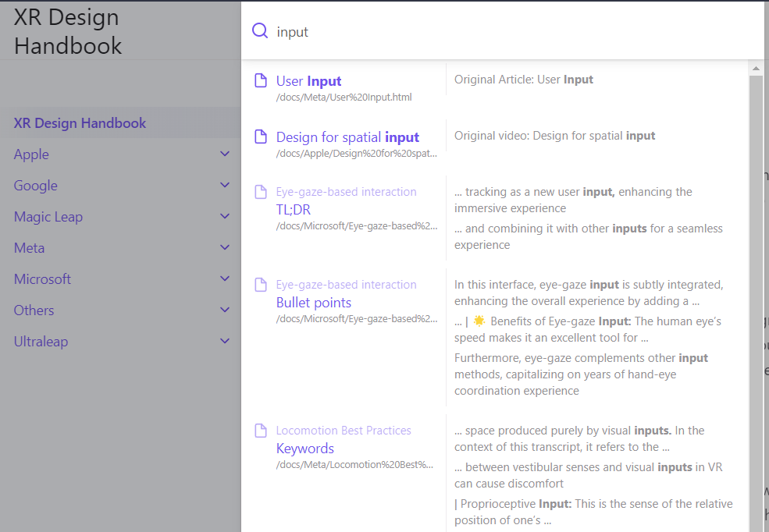The height and width of the screenshot is (532, 769).
Task: Open the TL;DR result under Eye-gaze-based interaction
Action: click(x=294, y=210)
